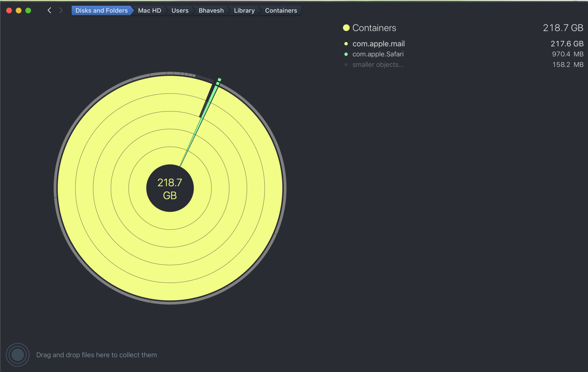Click green bullet beside com.apple.Safari
This screenshot has height=372, width=588.
(x=346, y=54)
